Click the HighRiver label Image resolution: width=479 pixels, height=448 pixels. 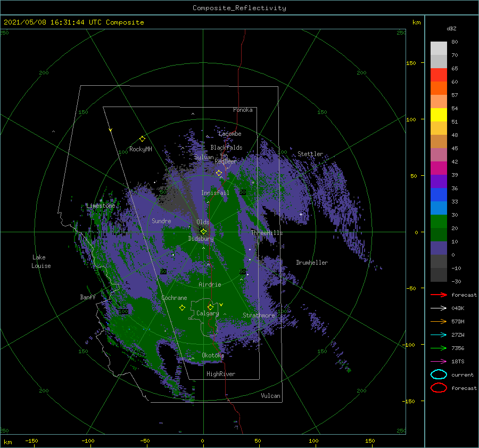pyautogui.click(x=221, y=374)
